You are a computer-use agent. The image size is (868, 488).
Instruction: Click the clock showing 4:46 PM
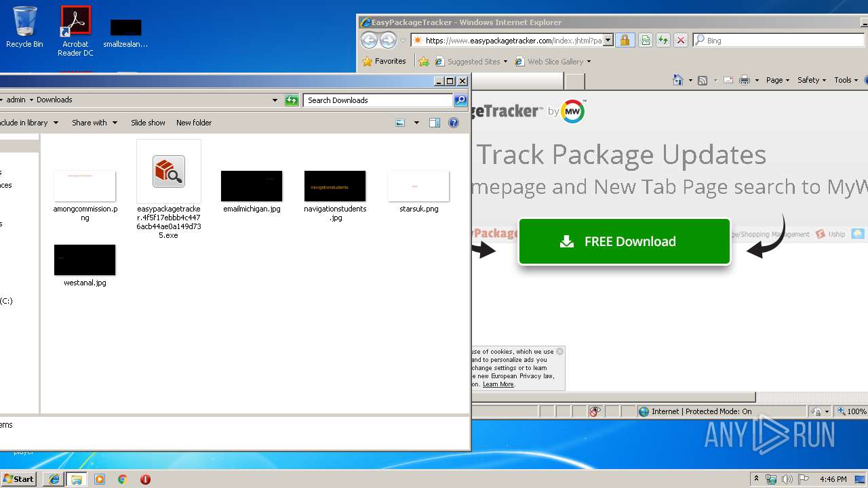pyautogui.click(x=833, y=479)
